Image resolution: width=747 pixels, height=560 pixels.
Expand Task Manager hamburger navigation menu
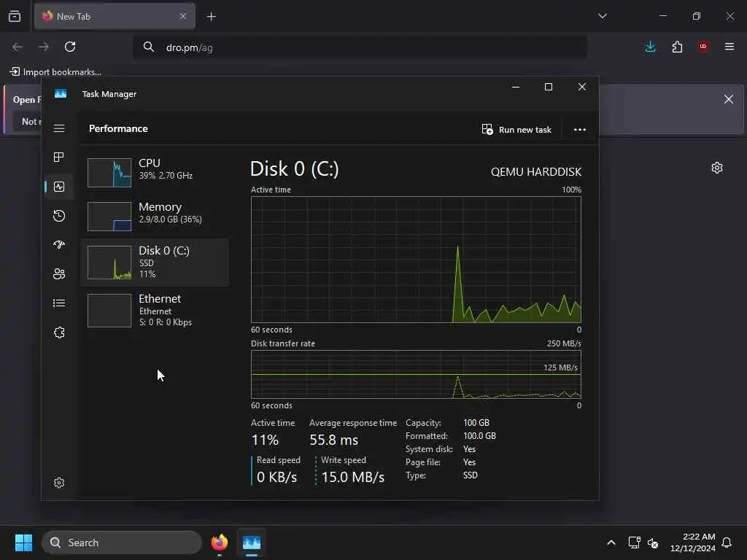point(59,128)
